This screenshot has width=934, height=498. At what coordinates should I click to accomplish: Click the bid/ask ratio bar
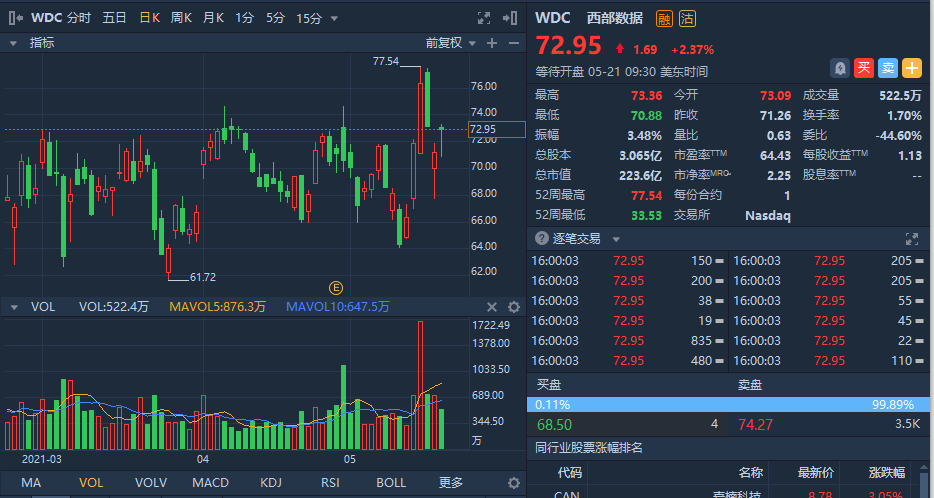click(x=728, y=404)
